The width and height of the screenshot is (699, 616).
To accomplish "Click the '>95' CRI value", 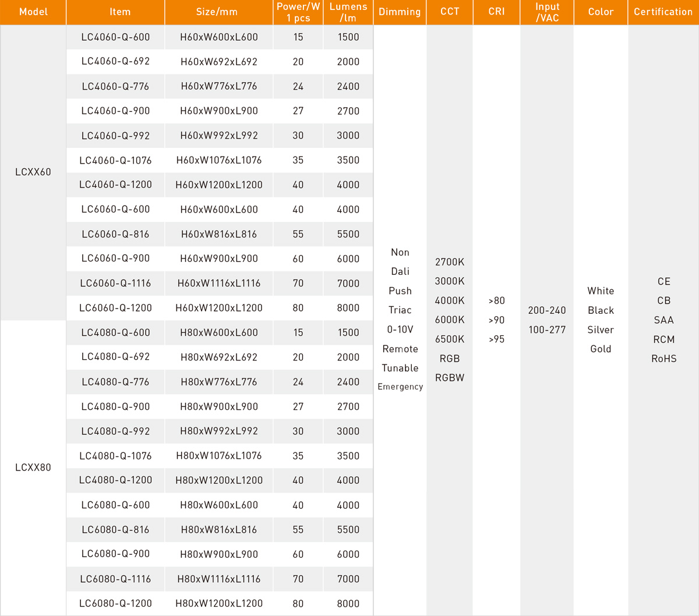I will tap(497, 339).
